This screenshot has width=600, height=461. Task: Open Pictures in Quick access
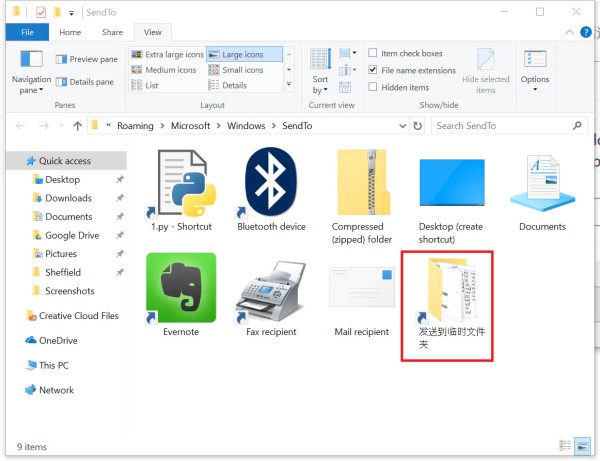coord(61,254)
